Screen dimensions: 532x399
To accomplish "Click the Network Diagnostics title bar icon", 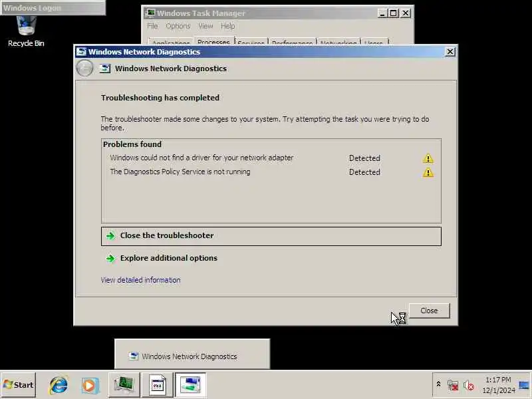I will [81, 52].
